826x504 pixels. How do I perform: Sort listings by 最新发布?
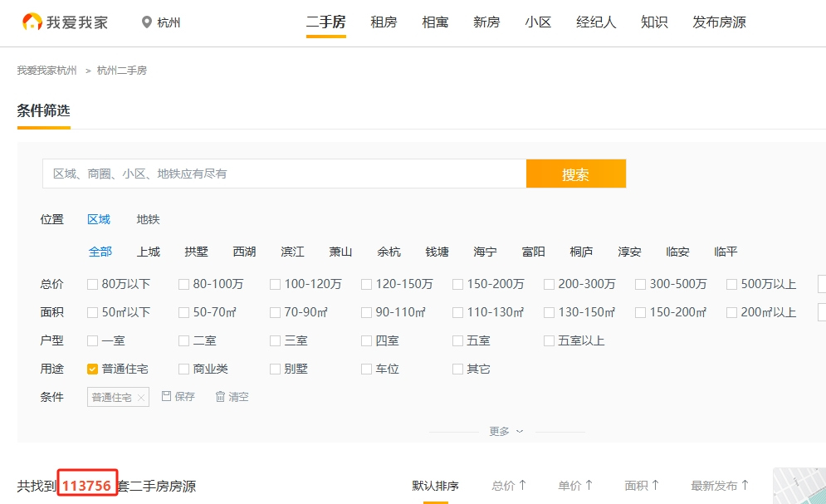point(720,486)
